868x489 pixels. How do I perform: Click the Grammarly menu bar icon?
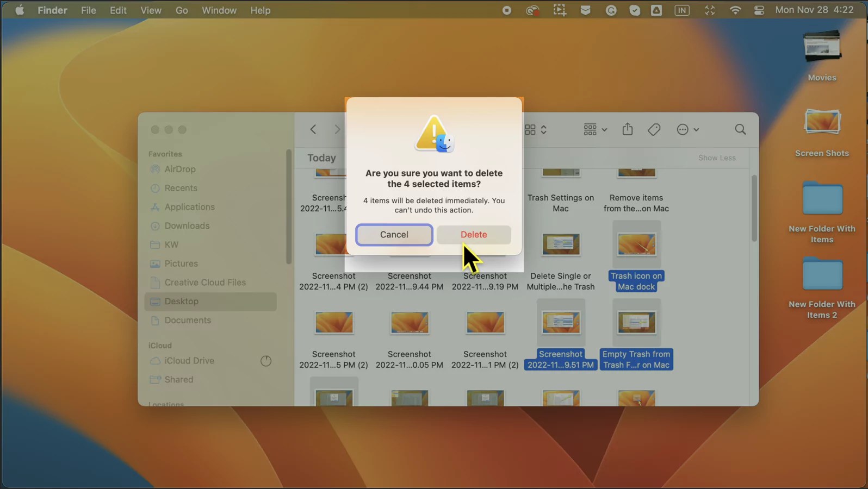pyautogui.click(x=611, y=10)
